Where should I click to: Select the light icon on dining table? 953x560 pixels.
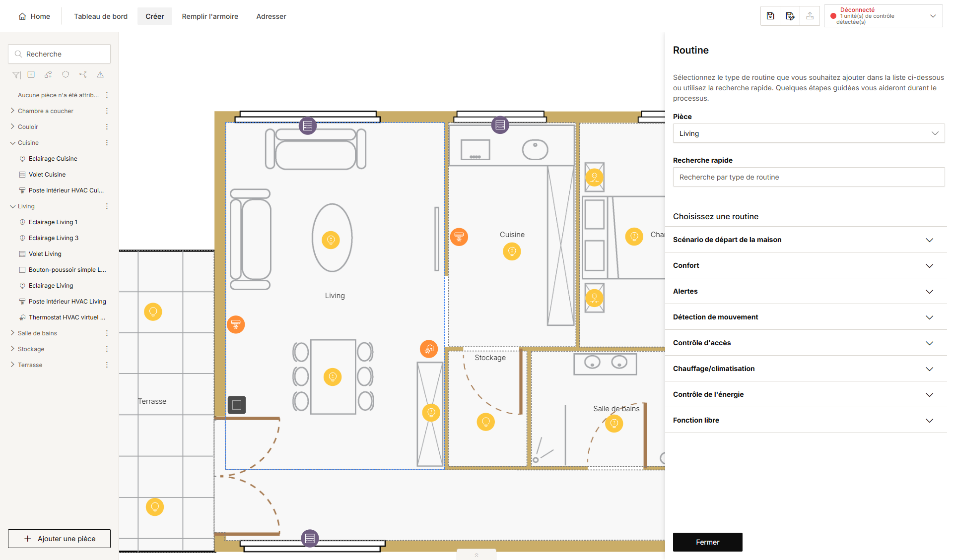point(333,377)
